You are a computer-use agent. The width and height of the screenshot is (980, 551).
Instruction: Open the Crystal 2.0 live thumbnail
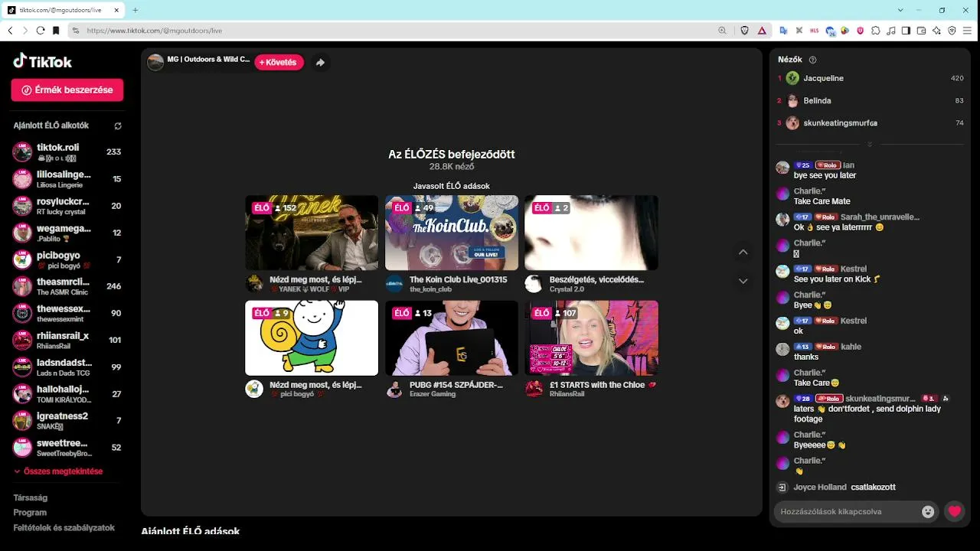(x=591, y=233)
